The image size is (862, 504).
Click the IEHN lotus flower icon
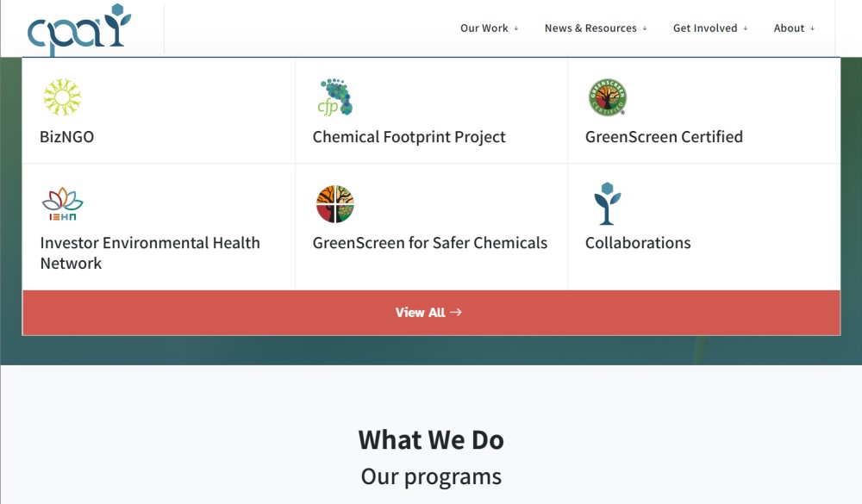(x=62, y=204)
